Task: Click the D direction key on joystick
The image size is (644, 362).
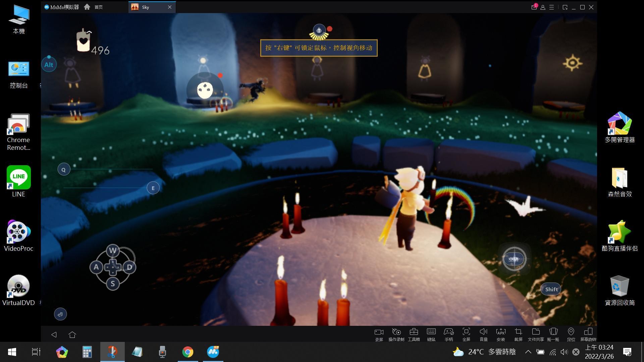Action: pyautogui.click(x=129, y=267)
